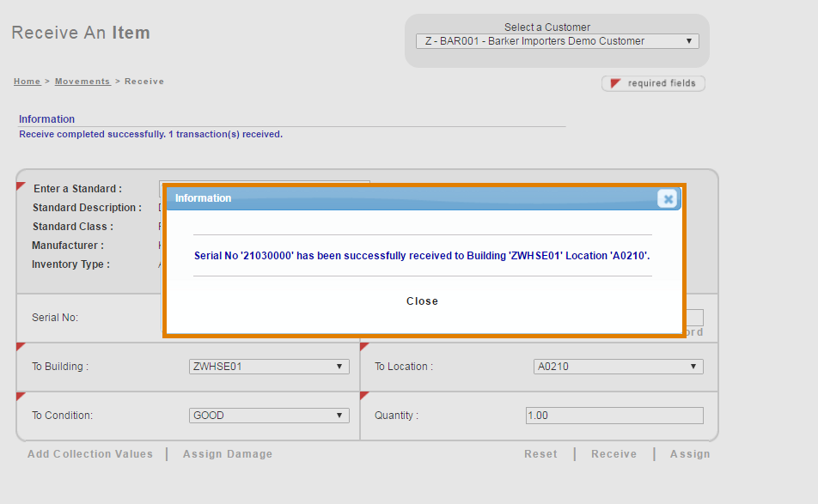
Task: Open Add Collection Values
Action: (x=90, y=454)
